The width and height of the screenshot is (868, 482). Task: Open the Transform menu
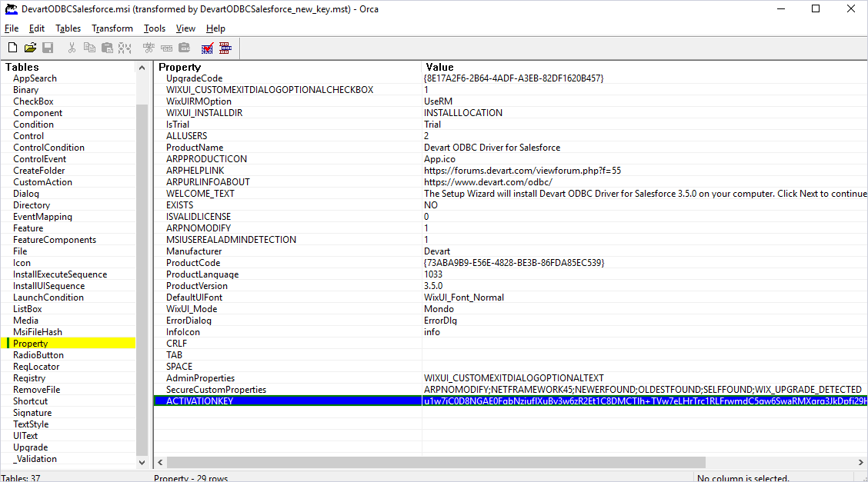tap(112, 28)
